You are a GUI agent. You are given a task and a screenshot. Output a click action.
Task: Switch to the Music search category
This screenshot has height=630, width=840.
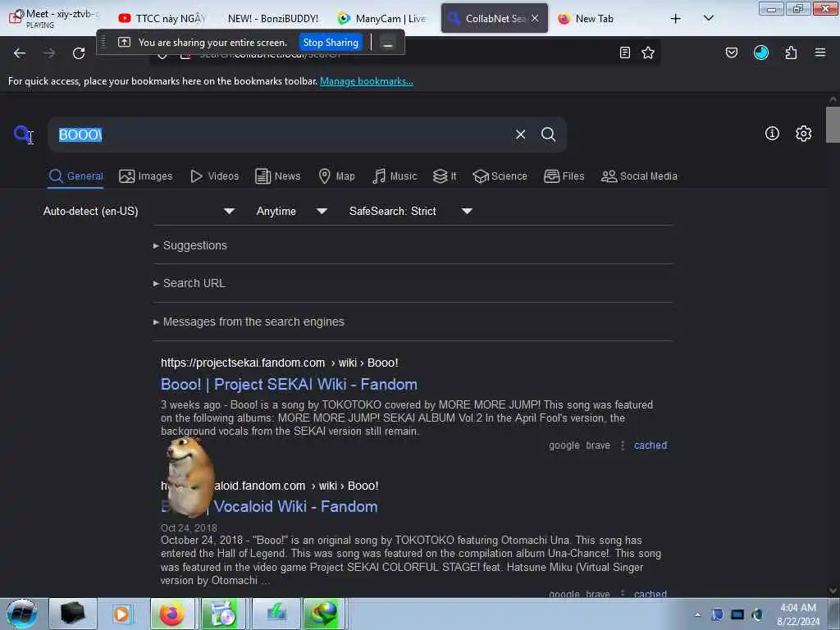click(395, 176)
